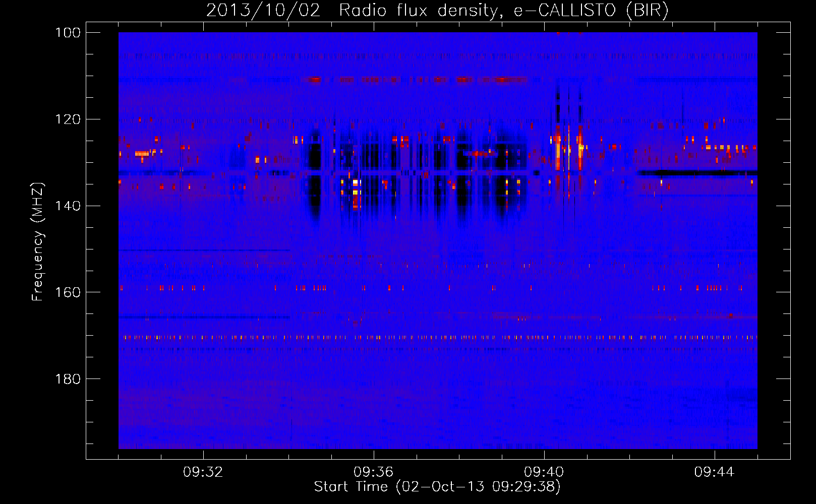Screen dimensions: 816x504
Task: Click the plot title '2013/10/02 Radio flux density'
Action: click(x=437, y=11)
